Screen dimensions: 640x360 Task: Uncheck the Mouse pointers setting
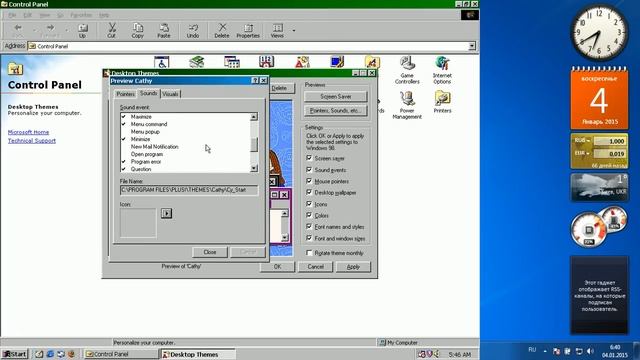(x=309, y=181)
